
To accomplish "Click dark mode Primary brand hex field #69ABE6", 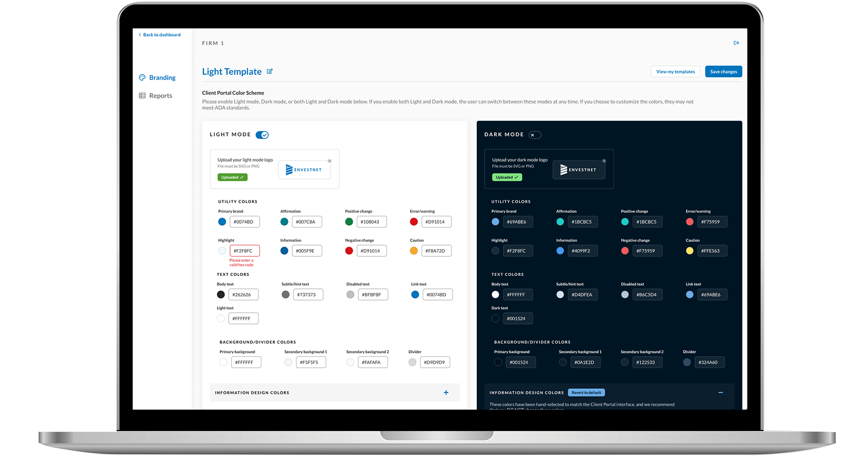I will coord(518,222).
